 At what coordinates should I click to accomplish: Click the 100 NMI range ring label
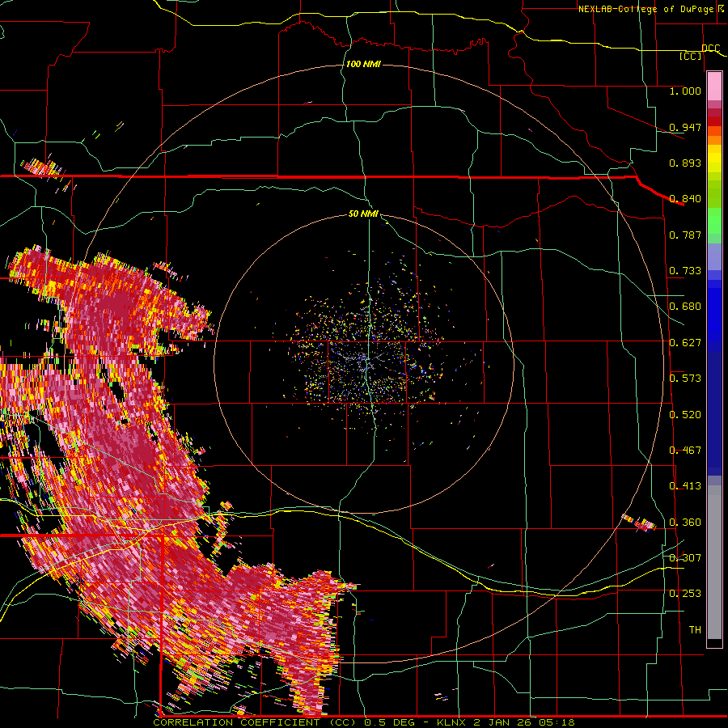[363, 64]
